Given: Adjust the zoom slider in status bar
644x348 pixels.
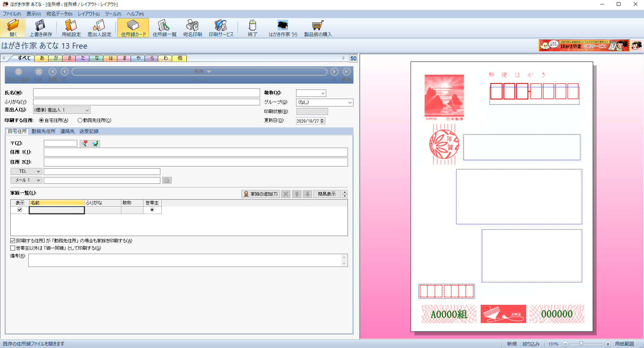Looking at the screenshot, I should [x=581, y=344].
